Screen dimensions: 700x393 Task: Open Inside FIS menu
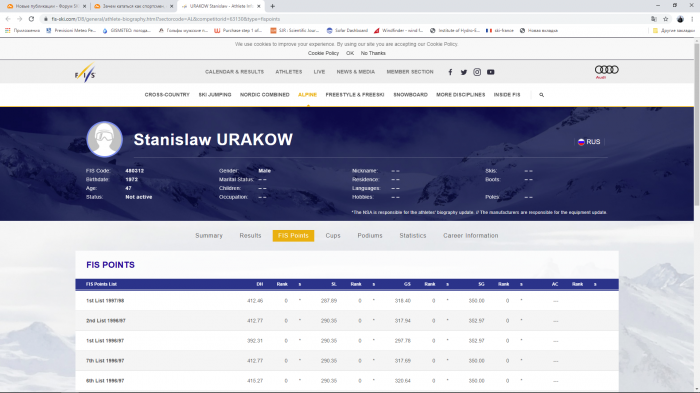pos(507,95)
